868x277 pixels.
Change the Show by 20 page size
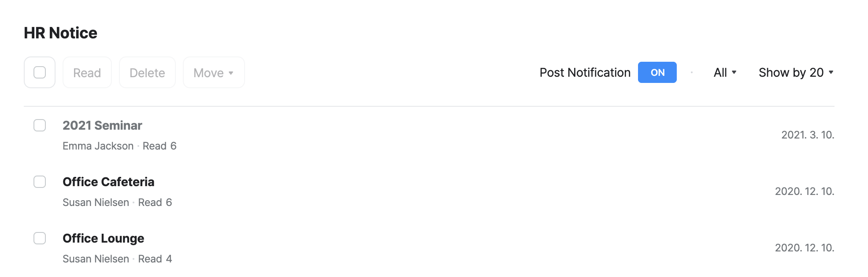click(796, 72)
